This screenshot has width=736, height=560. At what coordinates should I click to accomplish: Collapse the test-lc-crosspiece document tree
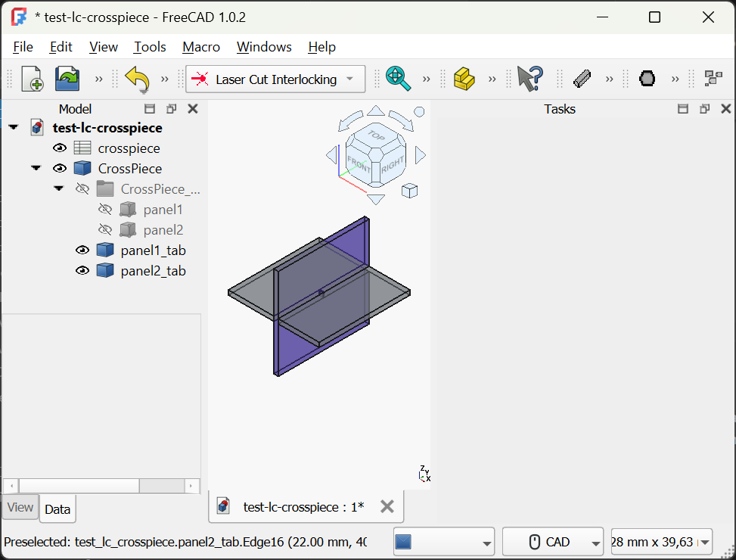coord(14,127)
